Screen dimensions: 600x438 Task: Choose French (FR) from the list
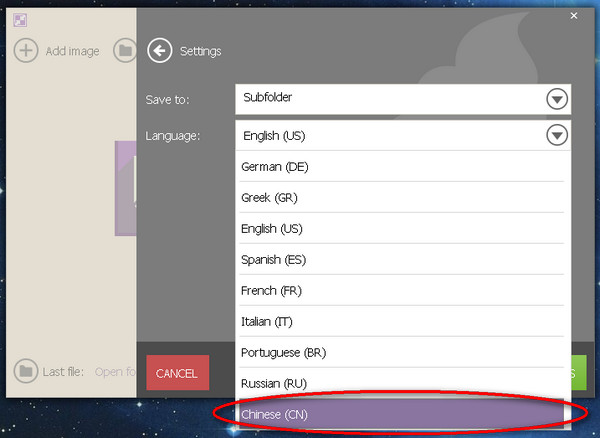[x=402, y=290]
